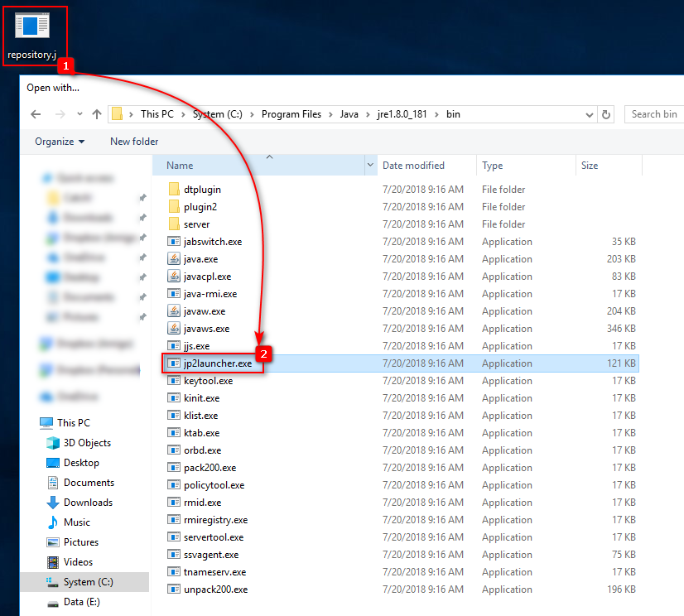Open the address bar history dropdown
This screenshot has width=684, height=616.
tap(589, 114)
